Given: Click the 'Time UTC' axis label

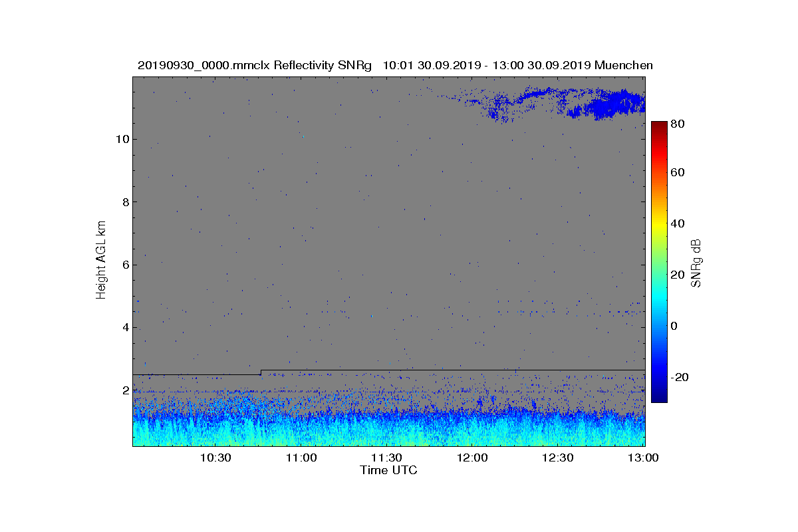Looking at the screenshot, I should 388,470.
